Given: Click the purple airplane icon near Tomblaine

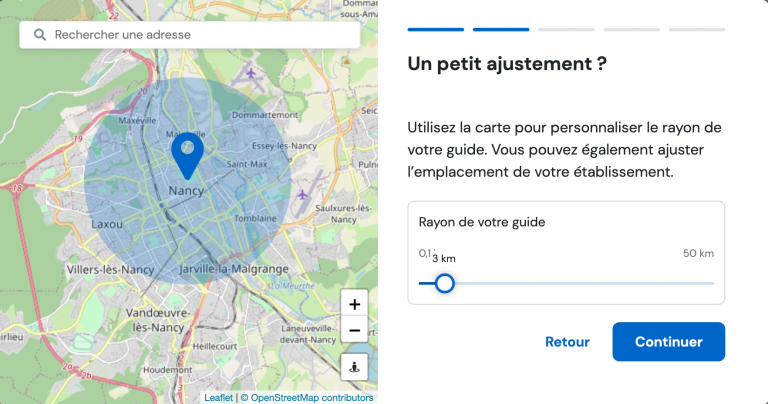Looking at the screenshot, I should pyautogui.click(x=303, y=195).
